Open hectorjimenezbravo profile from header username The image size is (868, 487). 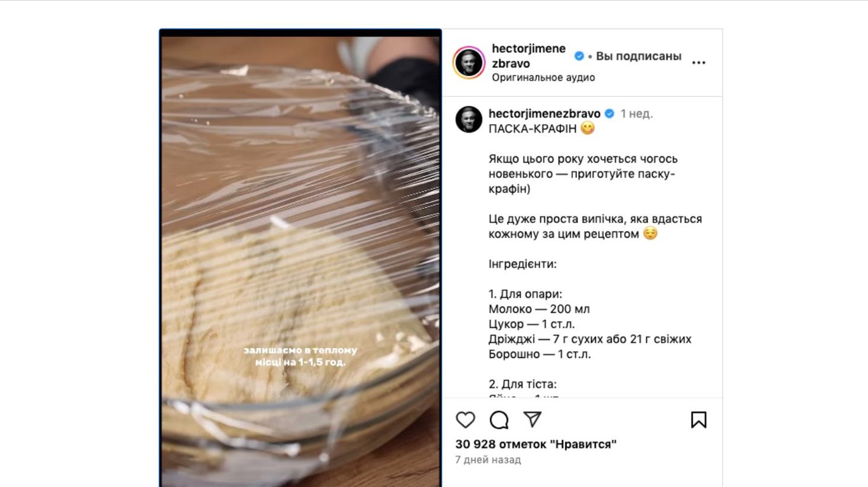[529, 56]
